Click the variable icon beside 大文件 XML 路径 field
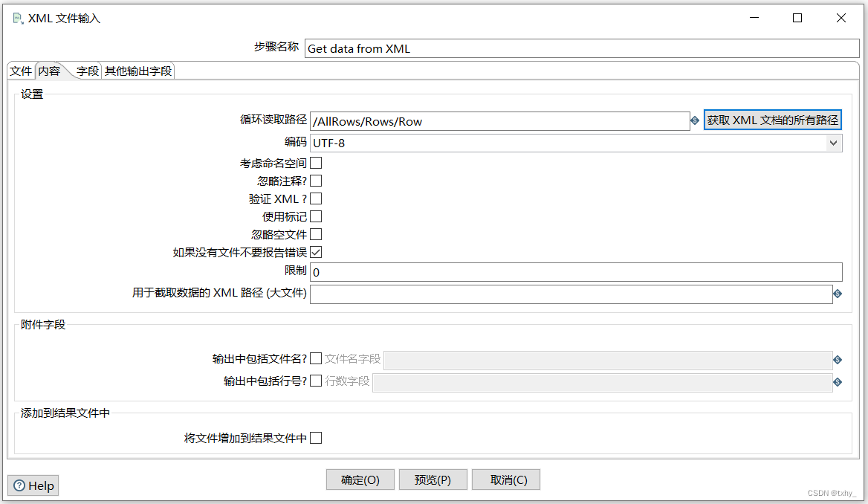Viewport: 868px width, 504px height. pyautogui.click(x=838, y=294)
